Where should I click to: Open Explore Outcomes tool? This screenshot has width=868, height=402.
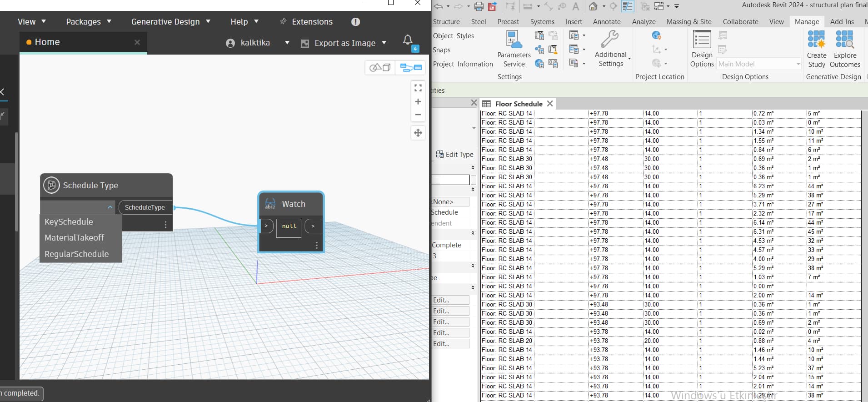845,49
